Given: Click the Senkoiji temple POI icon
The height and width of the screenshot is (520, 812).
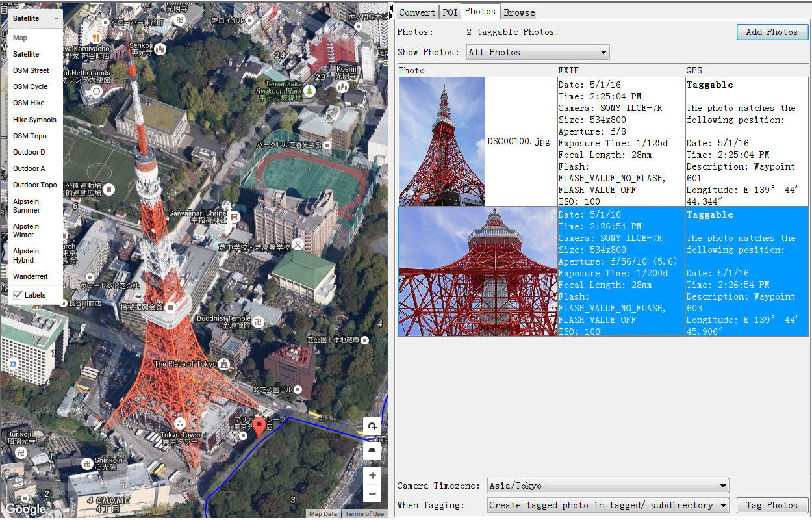Looking at the screenshot, I should pos(160,49).
